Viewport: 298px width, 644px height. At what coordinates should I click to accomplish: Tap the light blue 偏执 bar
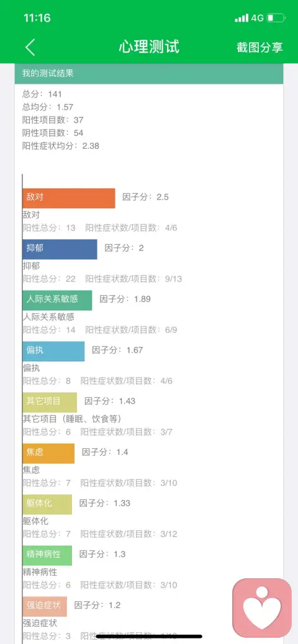53,351
